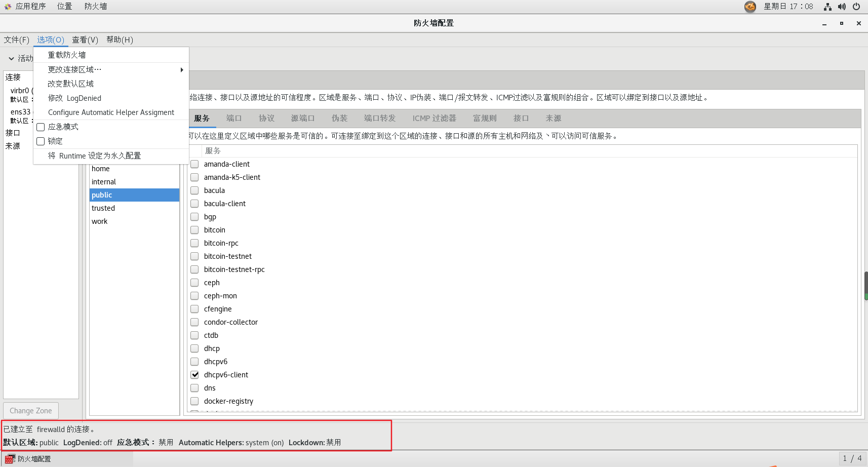The height and width of the screenshot is (467, 868).
Task: Choose 将 Runtime 设定为永久配置 entry
Action: (111, 155)
